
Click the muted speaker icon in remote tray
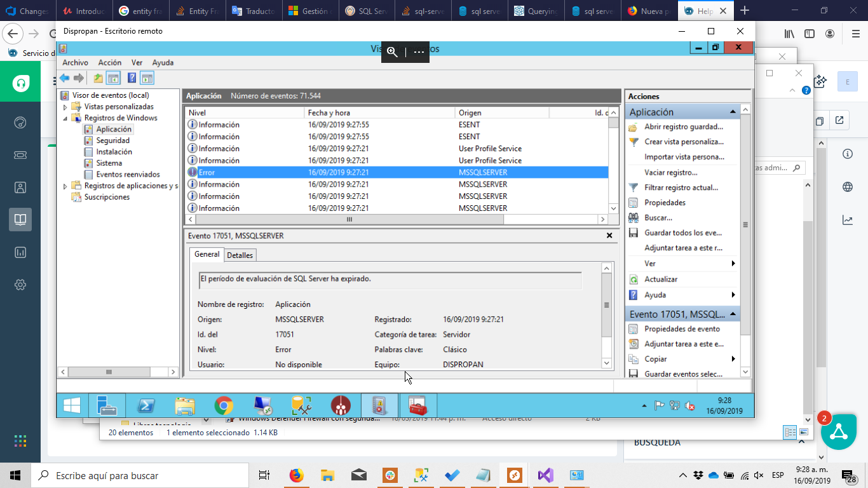tap(690, 405)
